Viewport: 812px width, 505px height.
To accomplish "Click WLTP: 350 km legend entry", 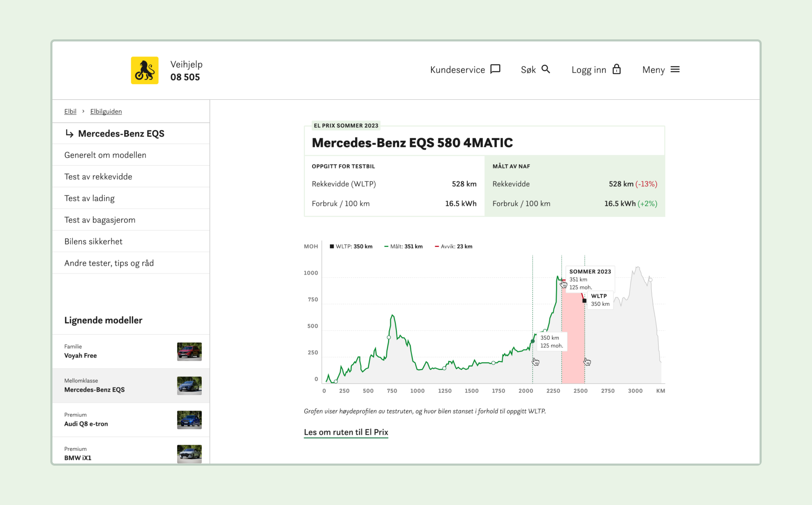I will tap(351, 246).
